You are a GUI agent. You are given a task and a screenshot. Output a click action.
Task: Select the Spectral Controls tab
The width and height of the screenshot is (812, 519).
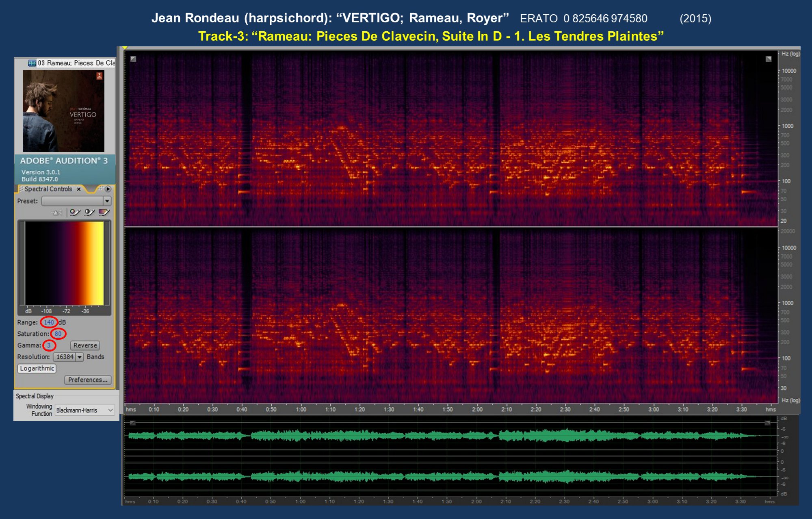point(48,189)
